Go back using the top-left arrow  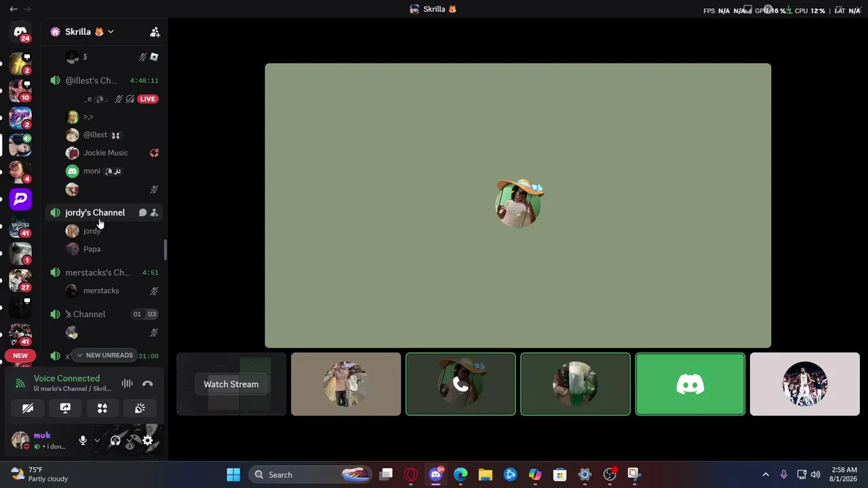(14, 9)
